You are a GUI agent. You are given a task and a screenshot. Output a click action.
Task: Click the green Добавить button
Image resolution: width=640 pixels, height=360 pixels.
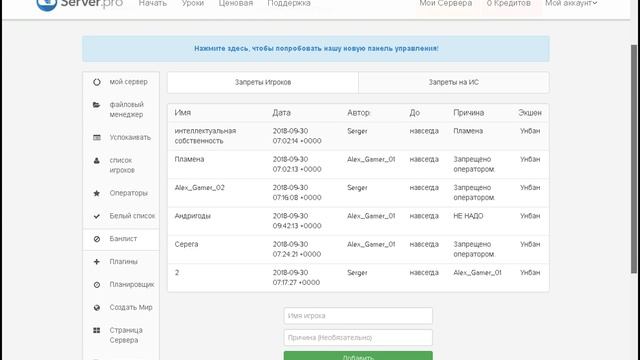358,356
